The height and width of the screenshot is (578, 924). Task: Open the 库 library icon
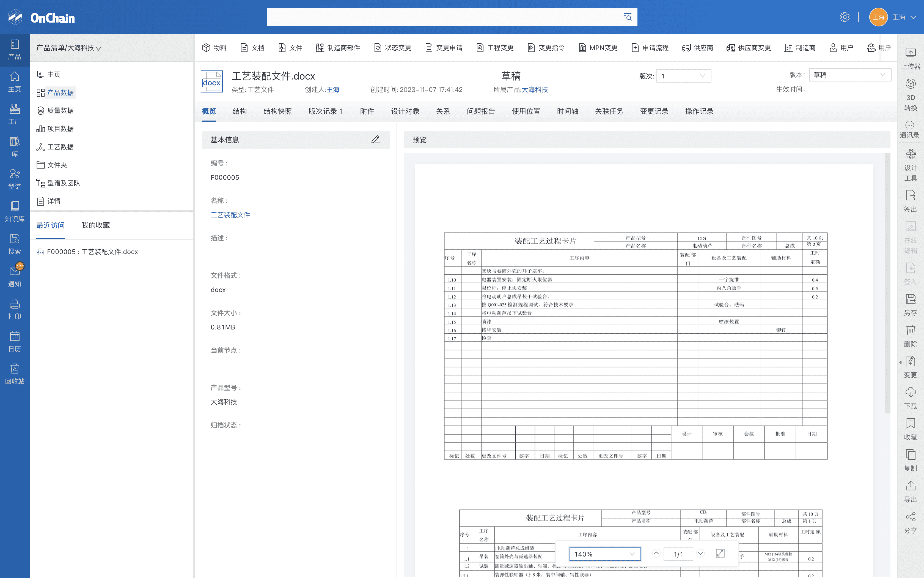15,147
